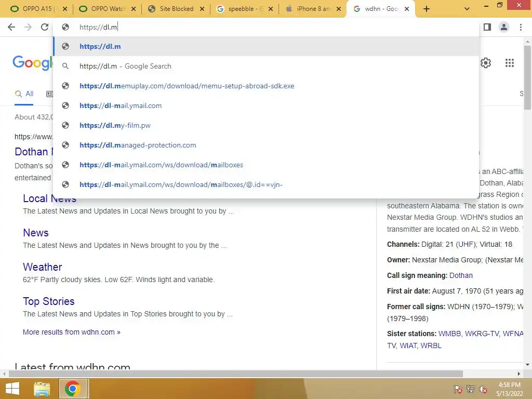Open the tab search chevron

click(467, 9)
